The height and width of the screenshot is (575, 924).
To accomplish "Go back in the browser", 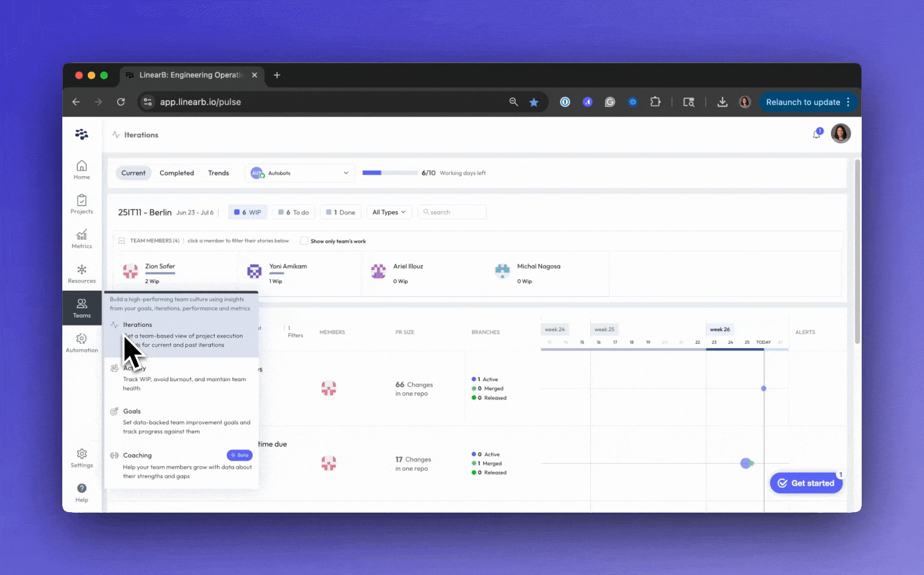I will [x=76, y=102].
